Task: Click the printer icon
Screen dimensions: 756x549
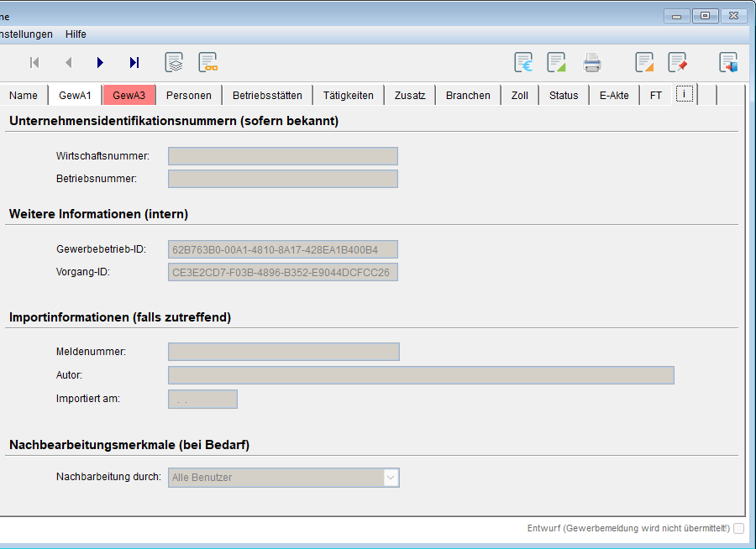Action: coord(592,62)
